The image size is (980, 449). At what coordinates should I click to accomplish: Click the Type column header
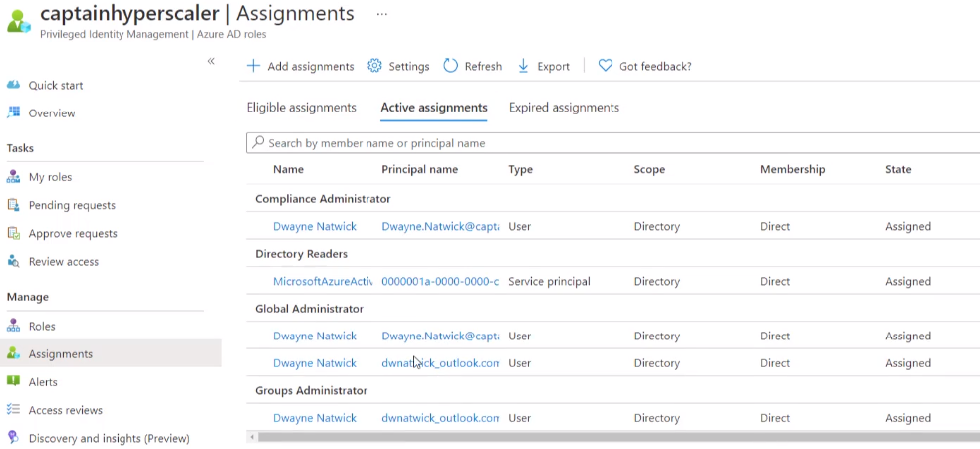520,169
